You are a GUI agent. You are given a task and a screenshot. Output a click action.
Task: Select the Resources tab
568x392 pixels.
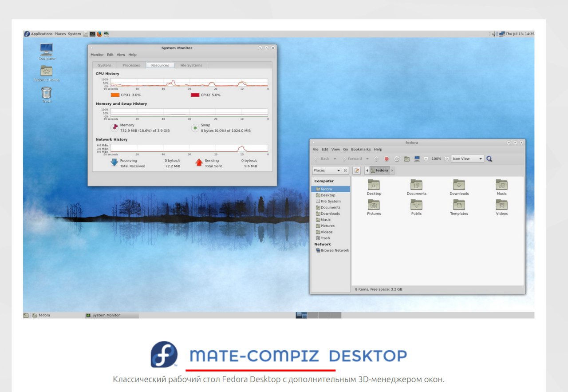click(160, 65)
